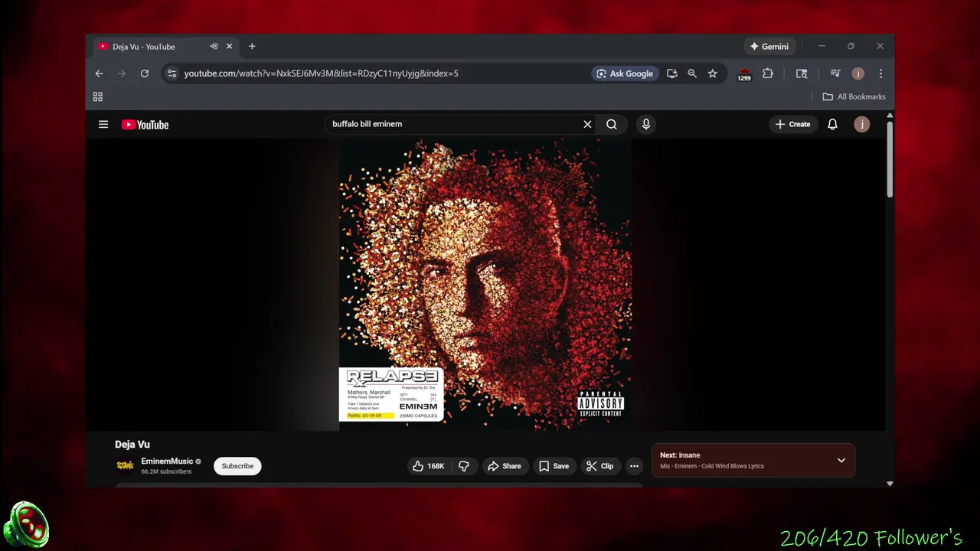
Task: Click the 66.2M subscribers text
Action: (x=166, y=471)
